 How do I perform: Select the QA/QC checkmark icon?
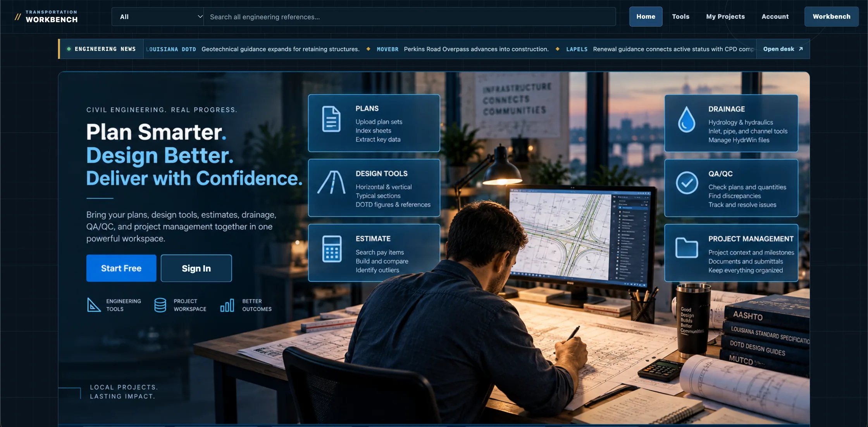(687, 183)
